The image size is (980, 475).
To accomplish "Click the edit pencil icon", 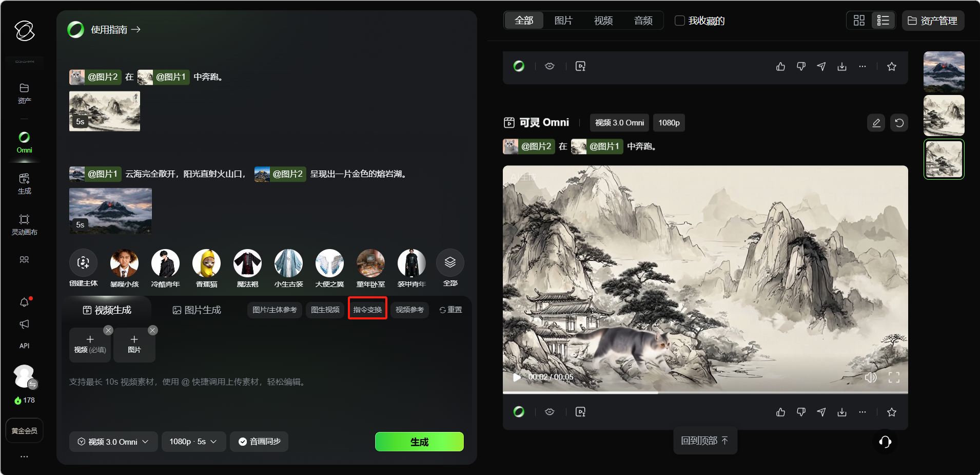I will click(876, 123).
